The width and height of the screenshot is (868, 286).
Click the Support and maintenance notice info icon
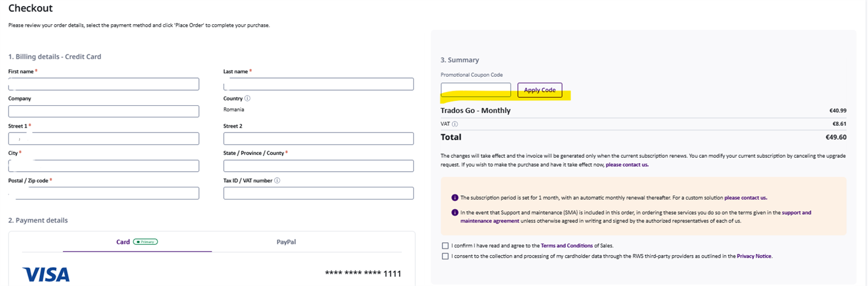click(x=455, y=213)
